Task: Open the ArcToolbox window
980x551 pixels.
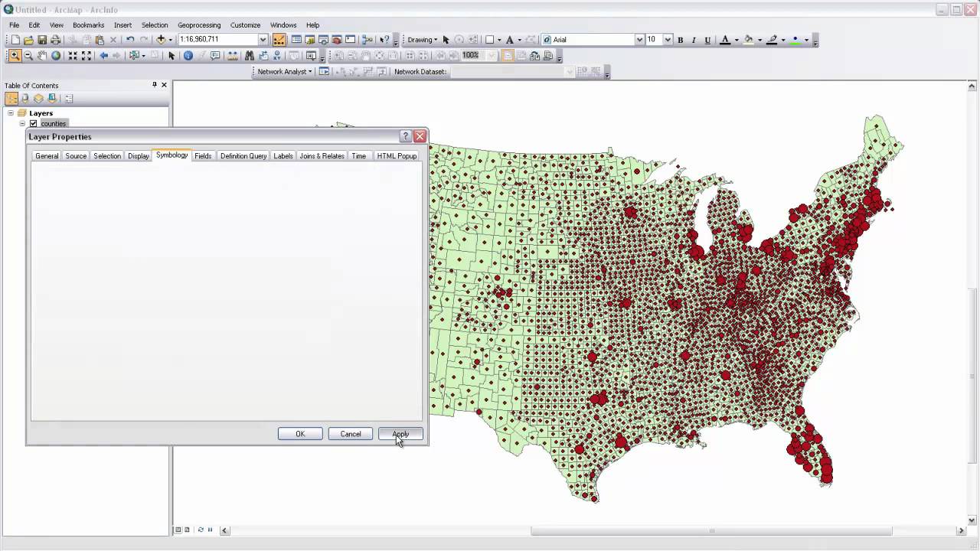Action: pyautogui.click(x=336, y=40)
